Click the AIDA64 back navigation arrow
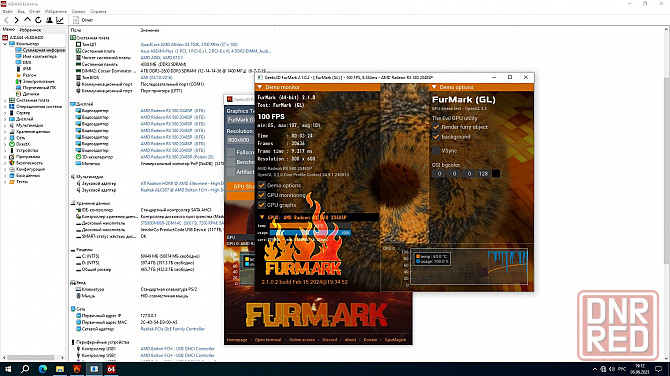The width and height of the screenshot is (670, 376). click(6, 20)
